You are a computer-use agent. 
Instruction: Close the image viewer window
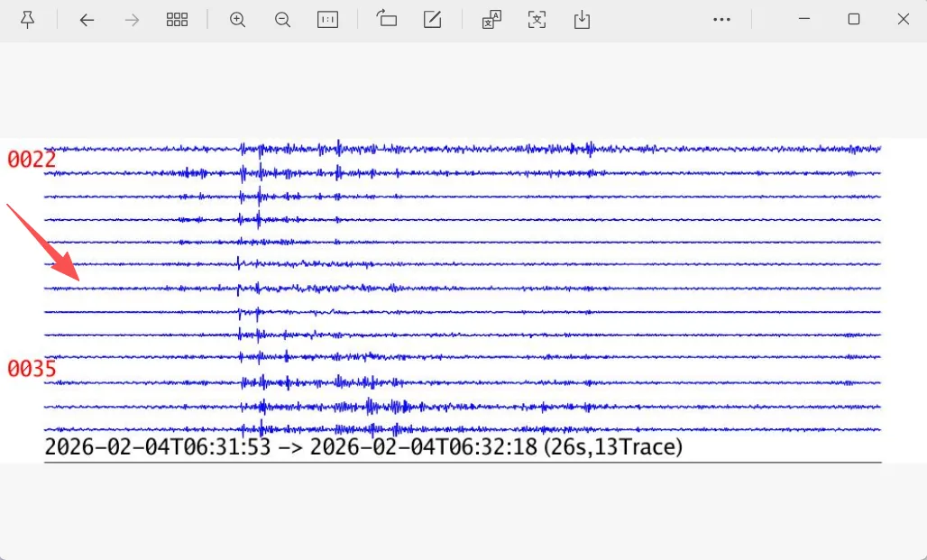[903, 19]
